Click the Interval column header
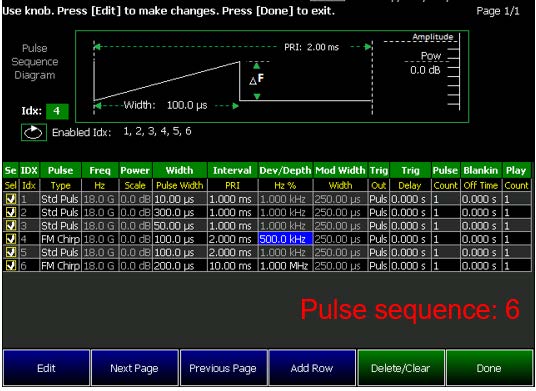Viewport: 536px width, 391px height. point(232,170)
